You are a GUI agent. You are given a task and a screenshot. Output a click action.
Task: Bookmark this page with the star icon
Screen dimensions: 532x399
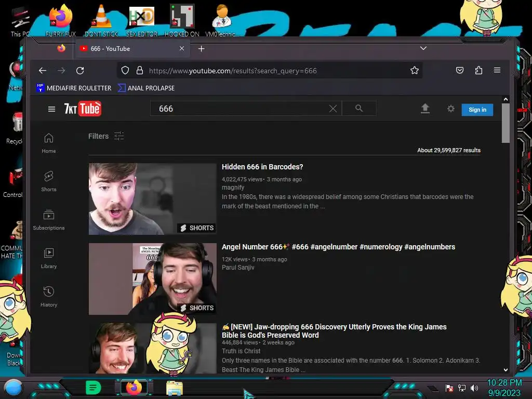click(x=414, y=71)
